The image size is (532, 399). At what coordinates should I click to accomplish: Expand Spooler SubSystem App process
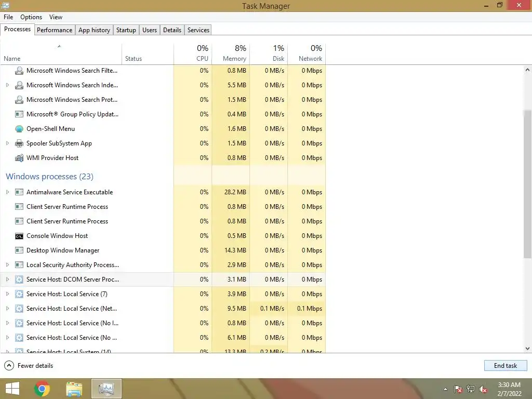(x=7, y=143)
